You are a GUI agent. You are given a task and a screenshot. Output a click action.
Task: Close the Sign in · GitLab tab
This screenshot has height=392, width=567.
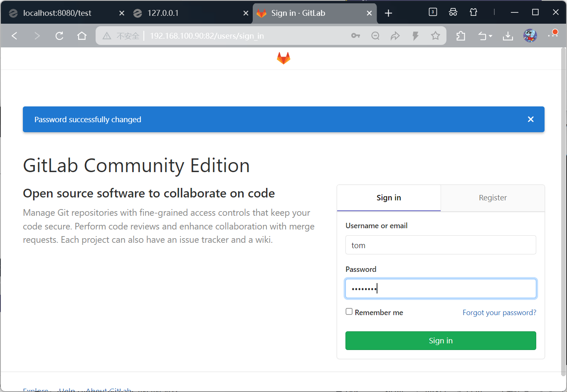point(369,13)
